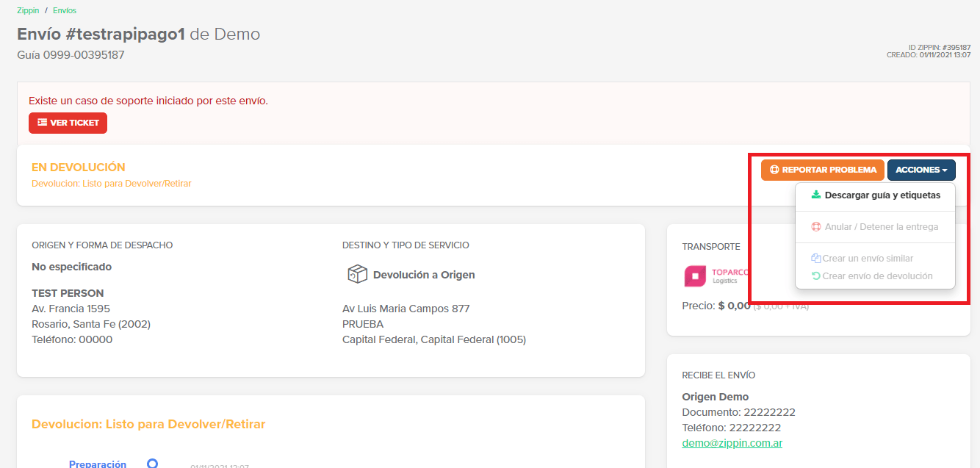Click the VER TICKET button
The width and height of the screenshot is (980, 468).
pos(68,123)
